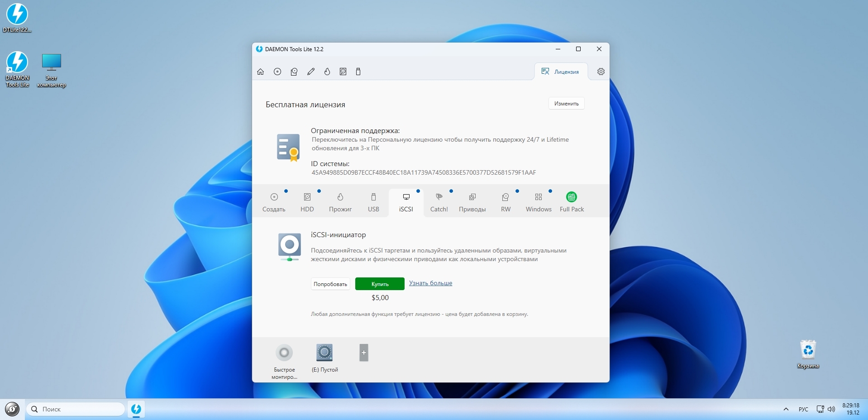Select the RW feature tab
The width and height of the screenshot is (868, 420).
[506, 202]
